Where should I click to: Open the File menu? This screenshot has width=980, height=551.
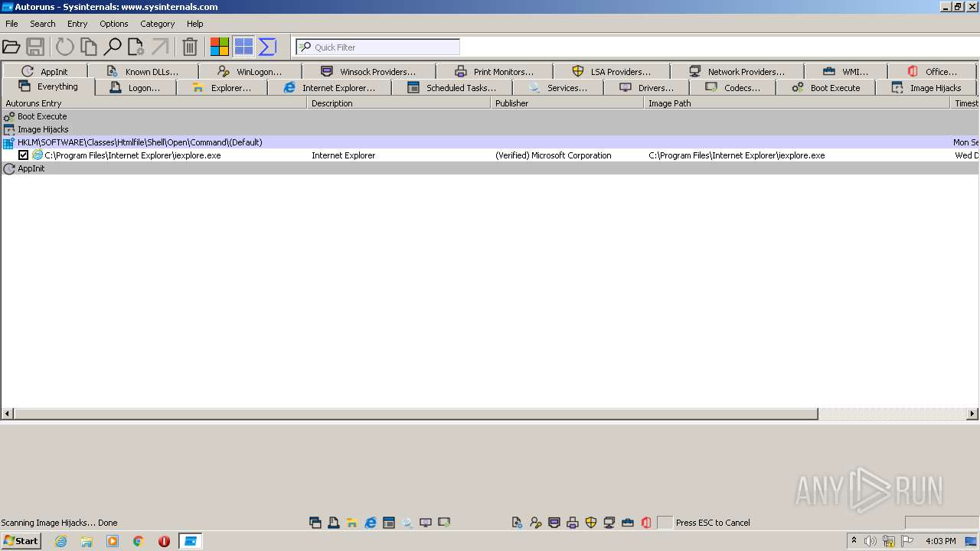[11, 24]
